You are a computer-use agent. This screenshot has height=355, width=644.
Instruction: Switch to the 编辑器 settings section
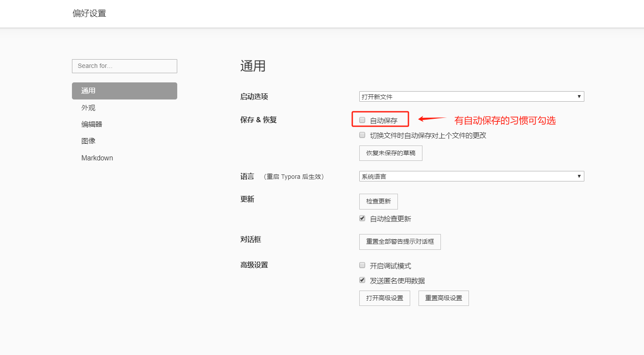pos(92,124)
